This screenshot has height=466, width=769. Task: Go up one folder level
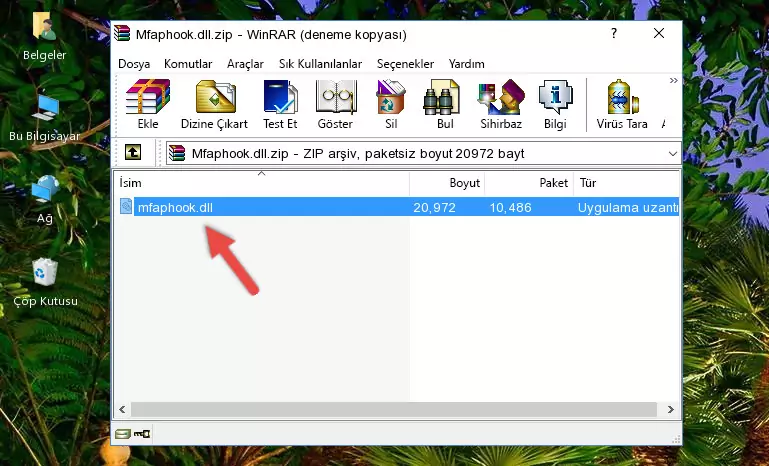133,153
